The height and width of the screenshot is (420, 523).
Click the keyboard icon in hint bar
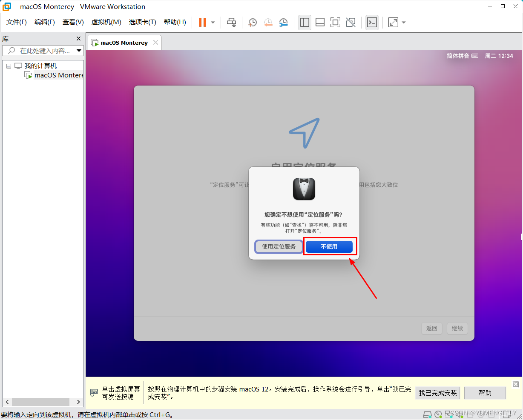(x=94, y=393)
